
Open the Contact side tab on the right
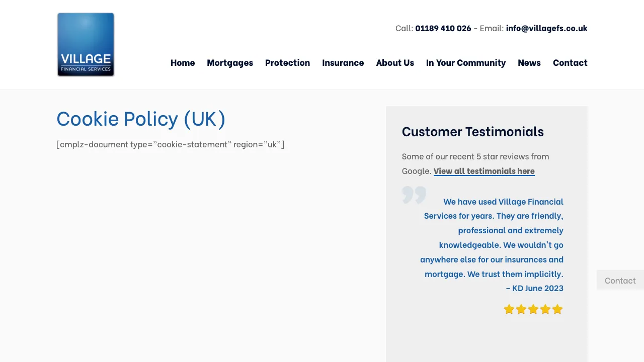click(x=620, y=280)
